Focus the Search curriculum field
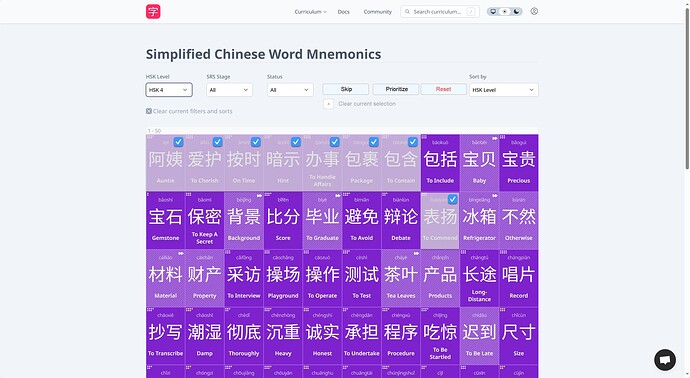Viewport: 690px width, 378px height. click(440, 12)
